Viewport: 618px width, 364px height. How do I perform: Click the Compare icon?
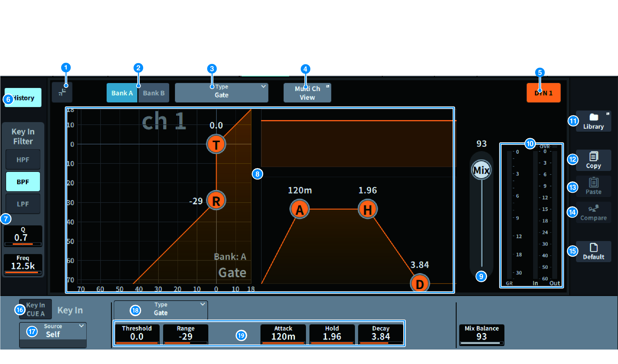point(593,209)
